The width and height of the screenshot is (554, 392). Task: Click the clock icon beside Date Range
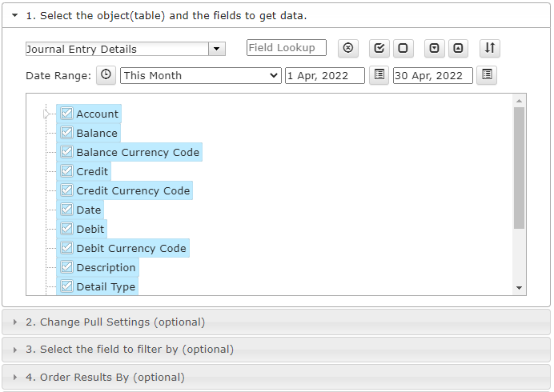click(106, 75)
